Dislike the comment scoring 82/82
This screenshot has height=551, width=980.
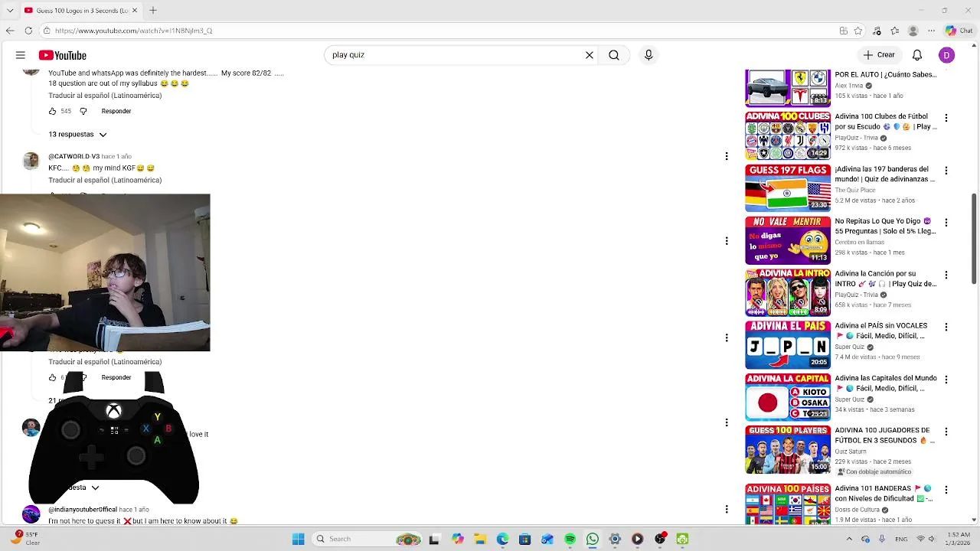coord(83,111)
